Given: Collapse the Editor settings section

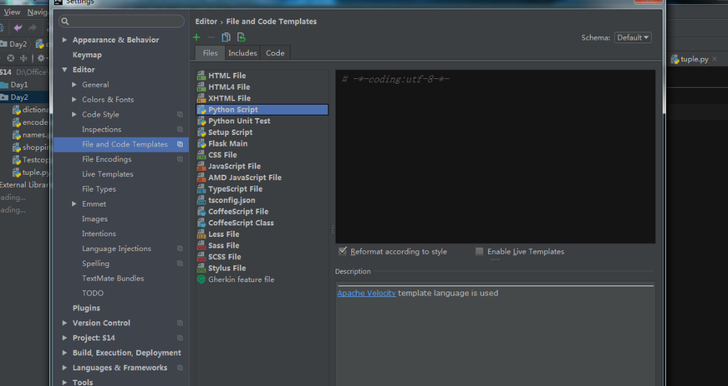Looking at the screenshot, I should click(65, 70).
